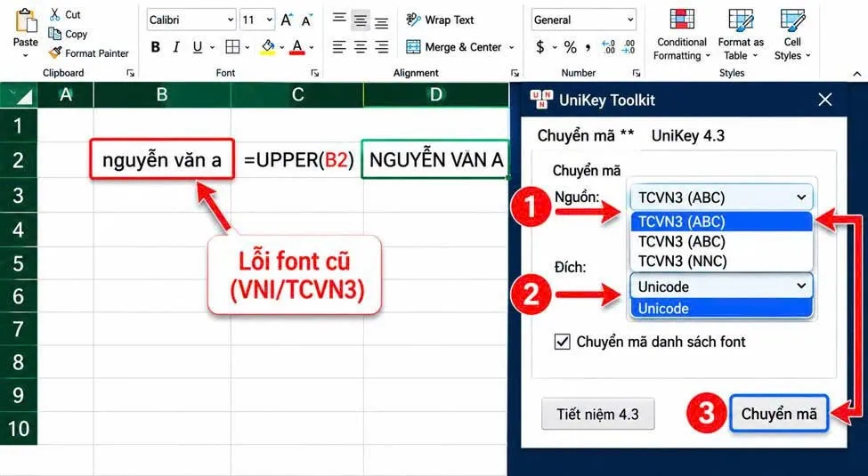The width and height of the screenshot is (868, 476).
Task: Click the Tiết niệm 4.3 button
Action: tap(598, 414)
